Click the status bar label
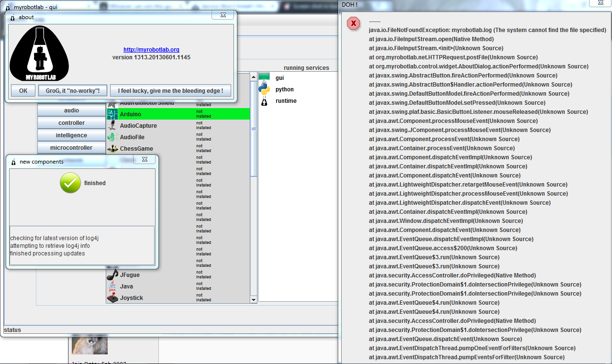This screenshot has height=364, width=612. pyautogui.click(x=12, y=330)
